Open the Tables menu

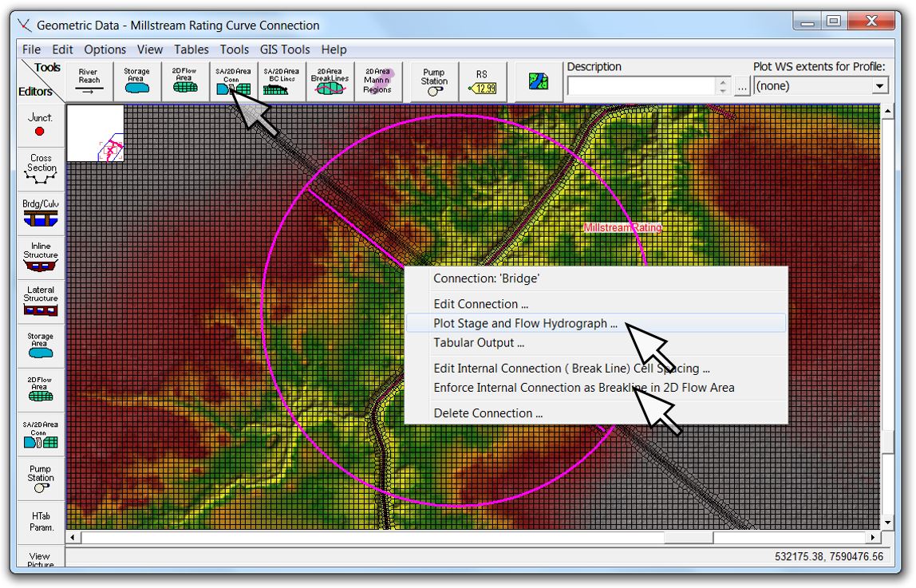pos(191,49)
